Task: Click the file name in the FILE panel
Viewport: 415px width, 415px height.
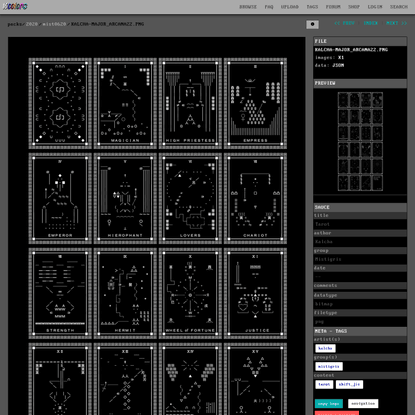Action: coord(351,50)
